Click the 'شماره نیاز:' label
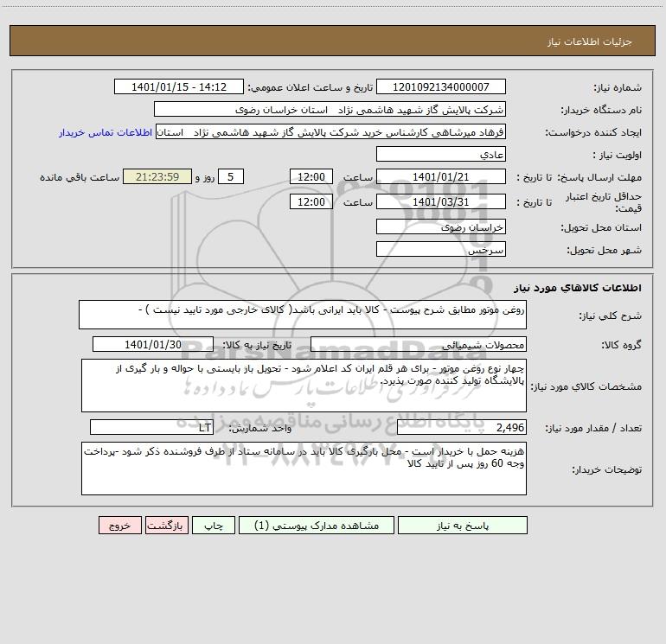 click(x=618, y=87)
